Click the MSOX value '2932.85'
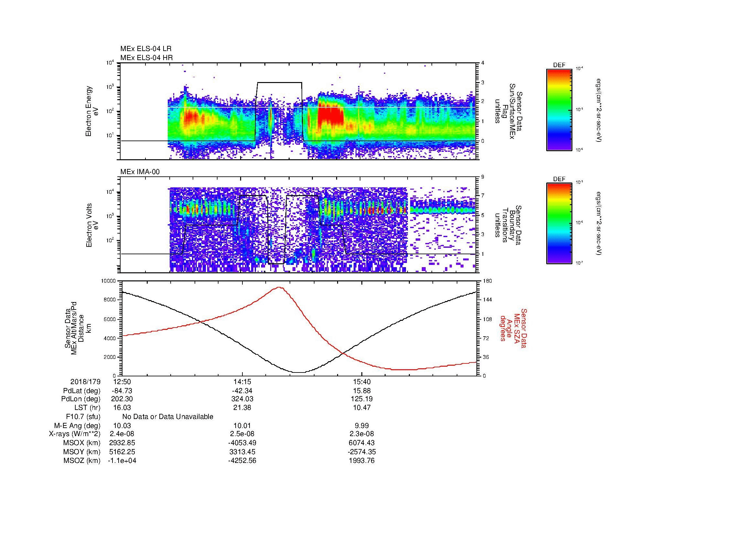 [122, 443]
